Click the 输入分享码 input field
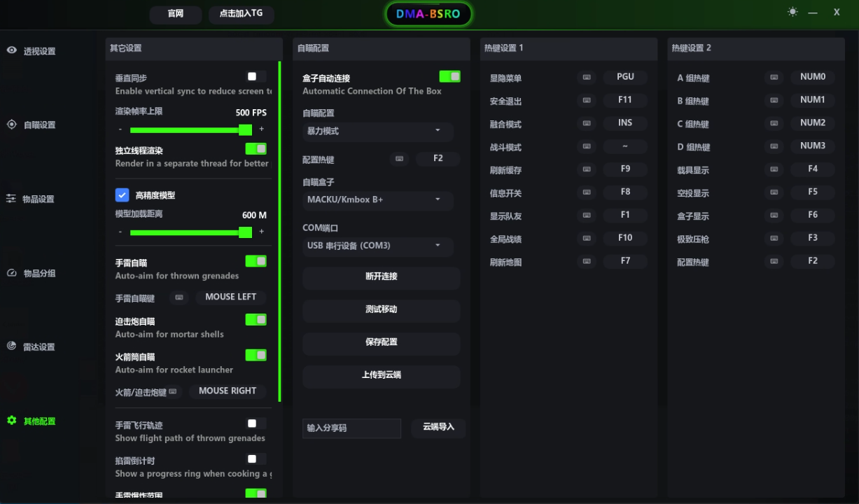 coord(351,428)
